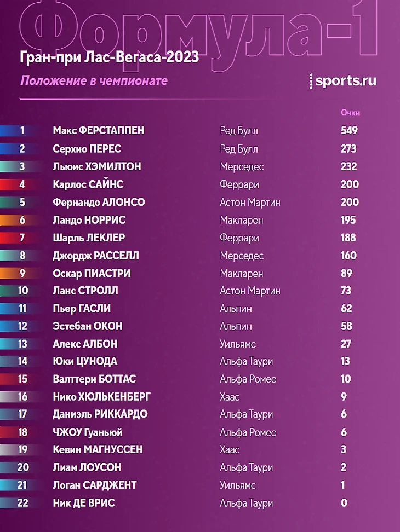Click the Феррари team next to Сайнс
The height and width of the screenshot is (532, 400).
(239, 184)
